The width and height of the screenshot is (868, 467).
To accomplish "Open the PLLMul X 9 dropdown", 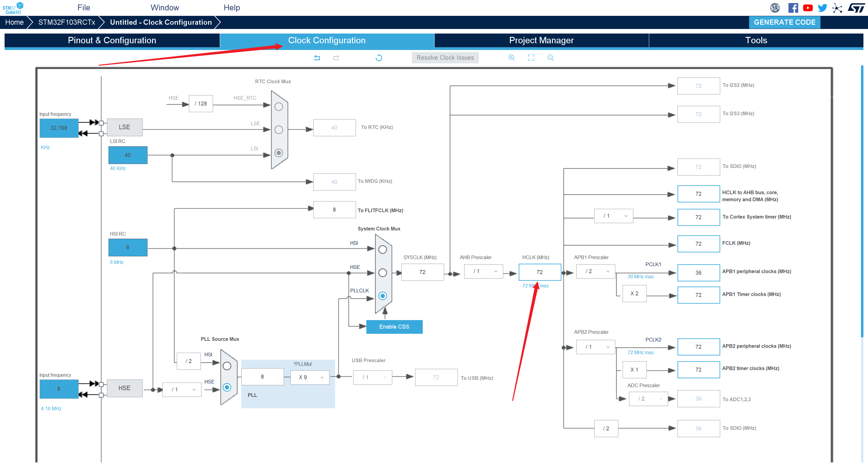I will click(310, 377).
